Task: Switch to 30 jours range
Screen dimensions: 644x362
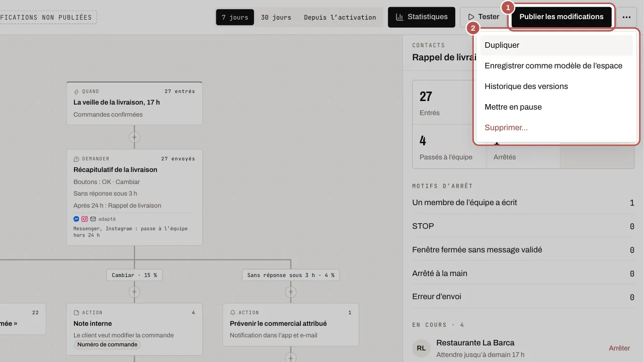Action: pyautogui.click(x=276, y=17)
